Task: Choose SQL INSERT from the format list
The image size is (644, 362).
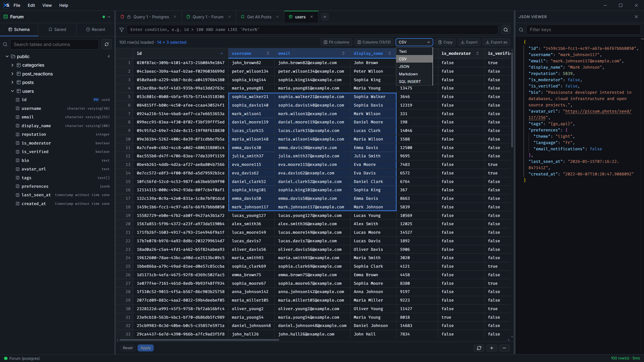Action: click(414, 82)
